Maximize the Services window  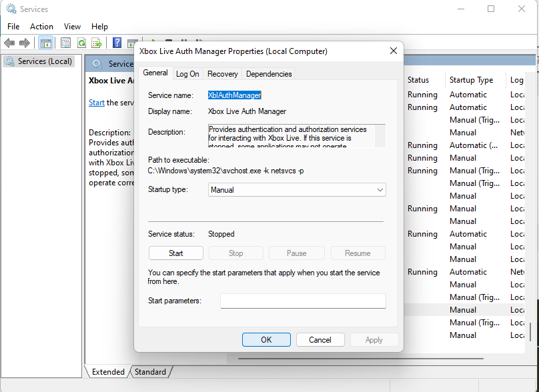(491, 9)
